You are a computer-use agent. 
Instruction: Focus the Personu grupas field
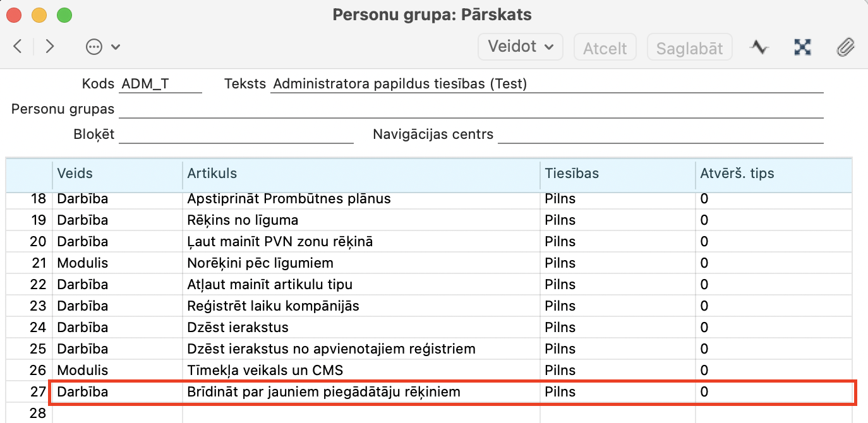coord(471,109)
